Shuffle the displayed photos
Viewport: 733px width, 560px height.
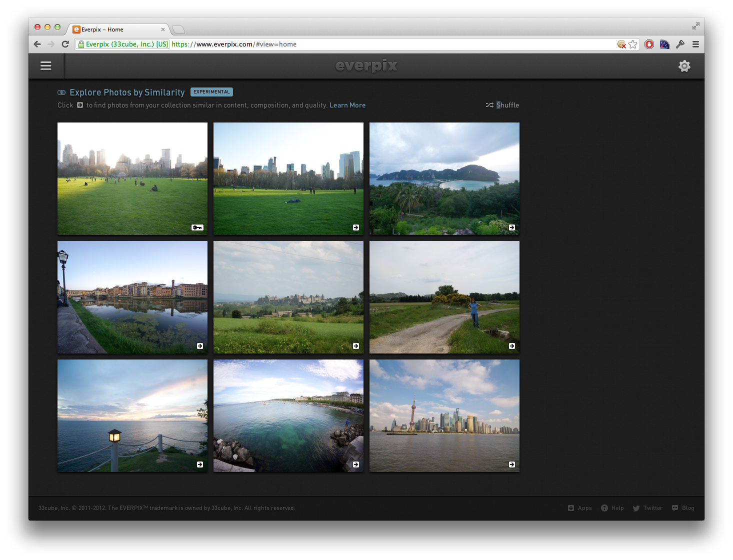click(502, 105)
